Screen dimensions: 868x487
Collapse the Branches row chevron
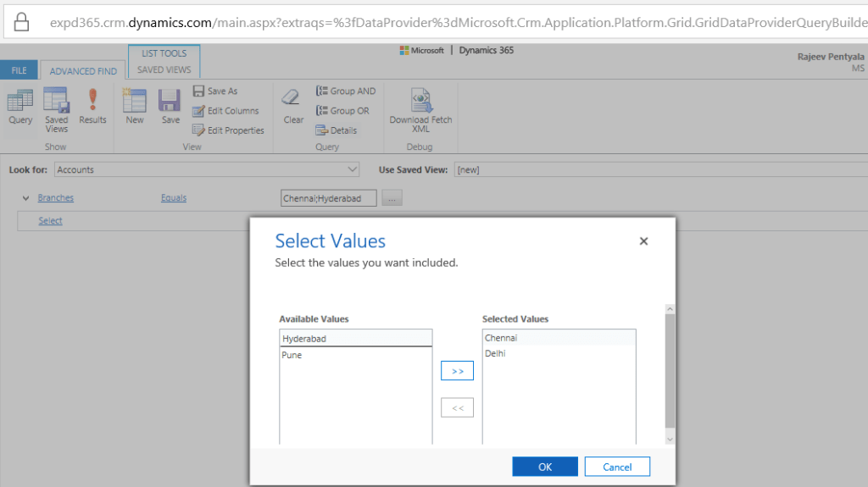point(25,198)
